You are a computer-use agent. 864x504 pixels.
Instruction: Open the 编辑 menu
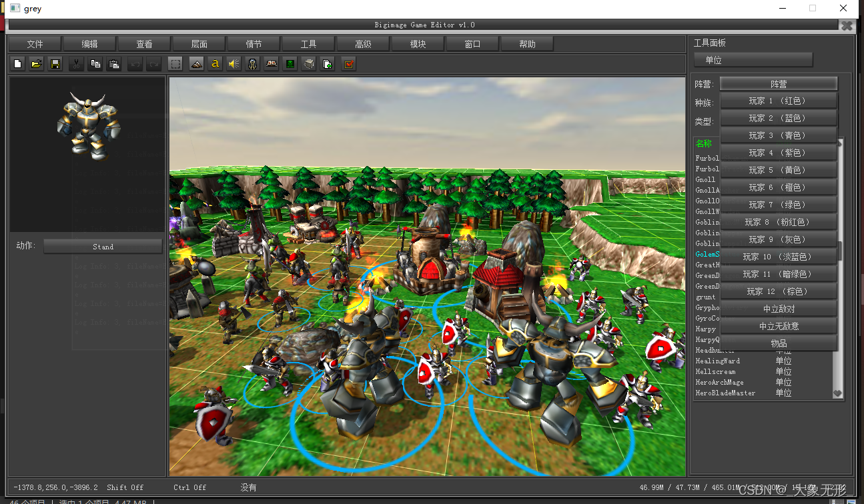pyautogui.click(x=89, y=44)
